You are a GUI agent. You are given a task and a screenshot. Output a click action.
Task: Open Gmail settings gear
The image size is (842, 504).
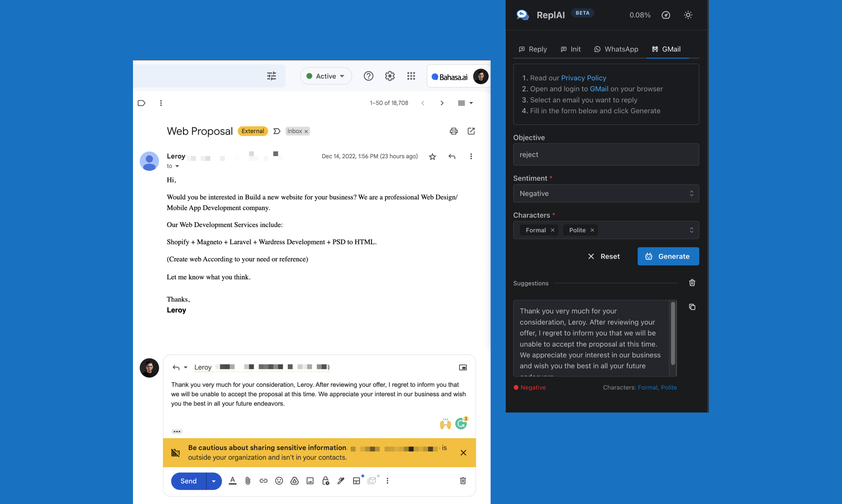pyautogui.click(x=389, y=76)
